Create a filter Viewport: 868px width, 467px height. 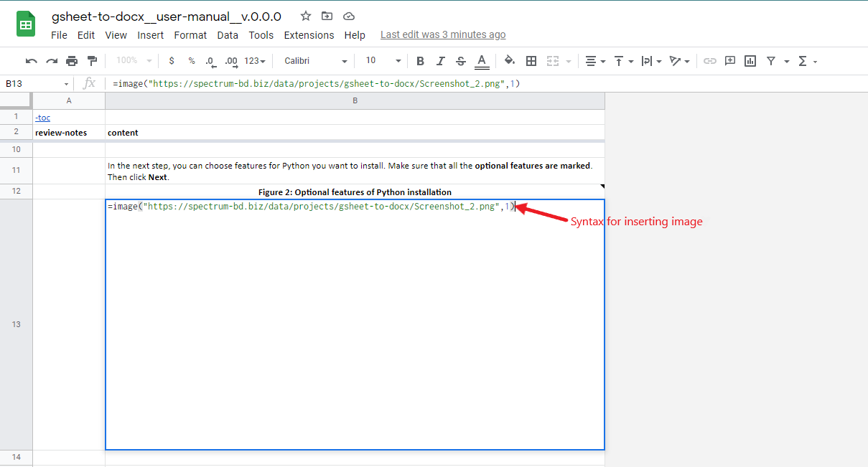(770, 61)
